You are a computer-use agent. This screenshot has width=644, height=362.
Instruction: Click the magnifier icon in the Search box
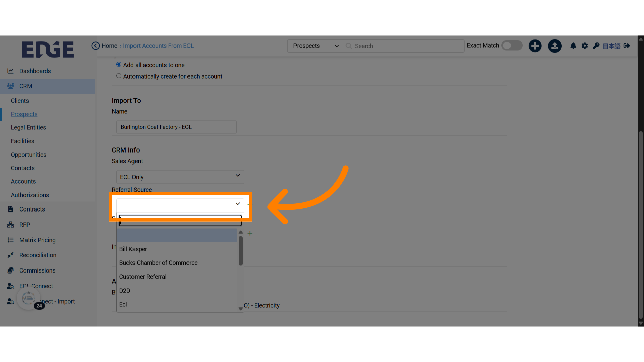pyautogui.click(x=348, y=46)
